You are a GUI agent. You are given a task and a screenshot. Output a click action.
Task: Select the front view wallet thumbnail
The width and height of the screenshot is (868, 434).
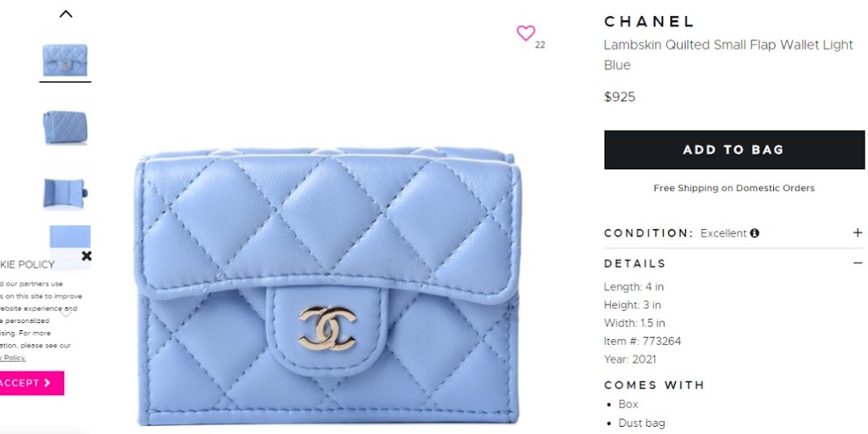point(66,60)
